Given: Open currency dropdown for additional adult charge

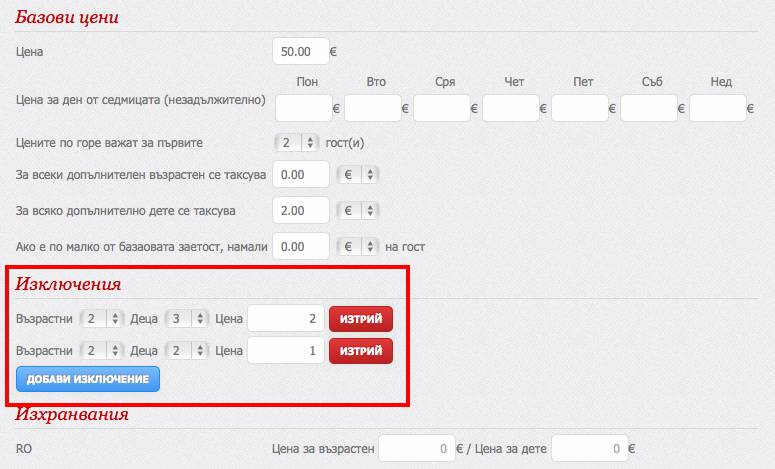Looking at the screenshot, I should coord(358,174).
